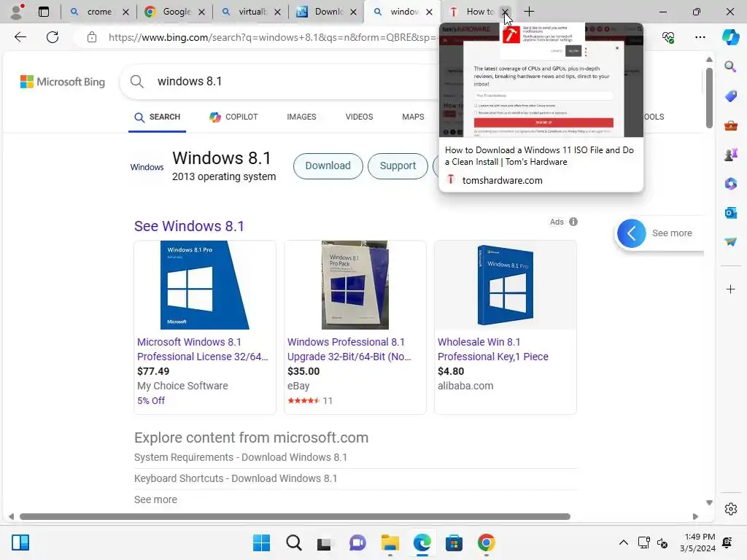Open Microsoft Windows 8.1 Professional License link
Image resolution: width=747 pixels, height=560 pixels.
click(203, 349)
